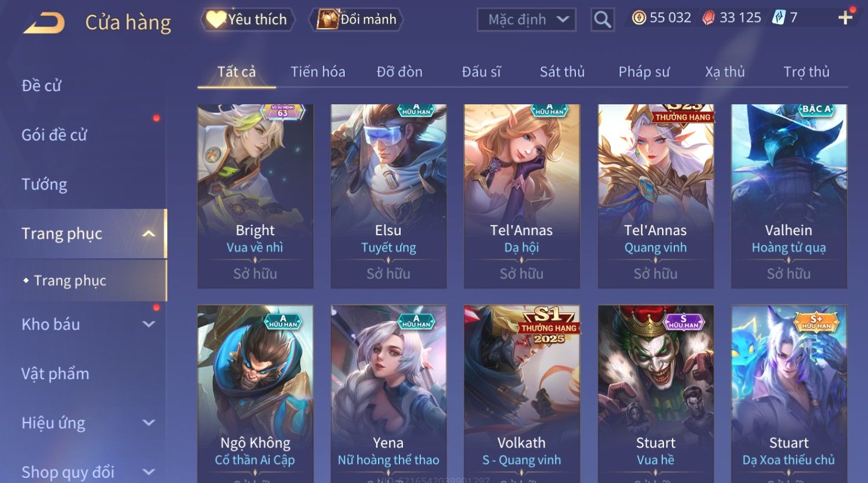This screenshot has width=868, height=483.
Task: Expand the Kho báu sidebar section
Action: (149, 324)
